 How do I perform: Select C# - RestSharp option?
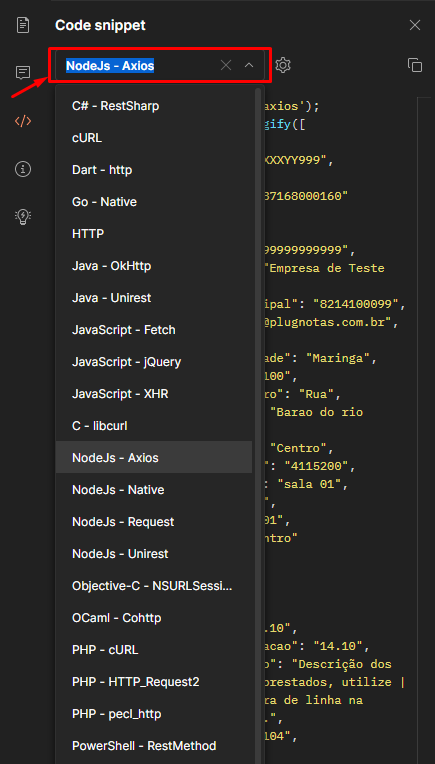point(154,106)
